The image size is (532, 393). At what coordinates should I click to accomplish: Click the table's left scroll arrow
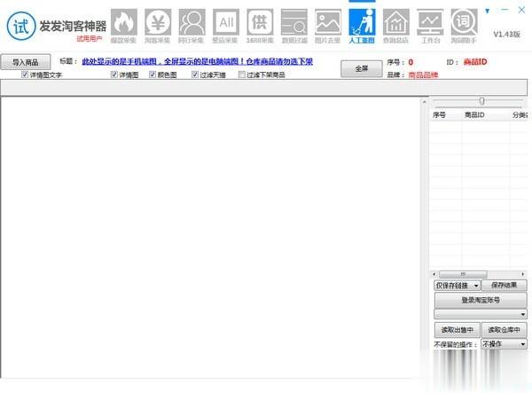click(434, 274)
